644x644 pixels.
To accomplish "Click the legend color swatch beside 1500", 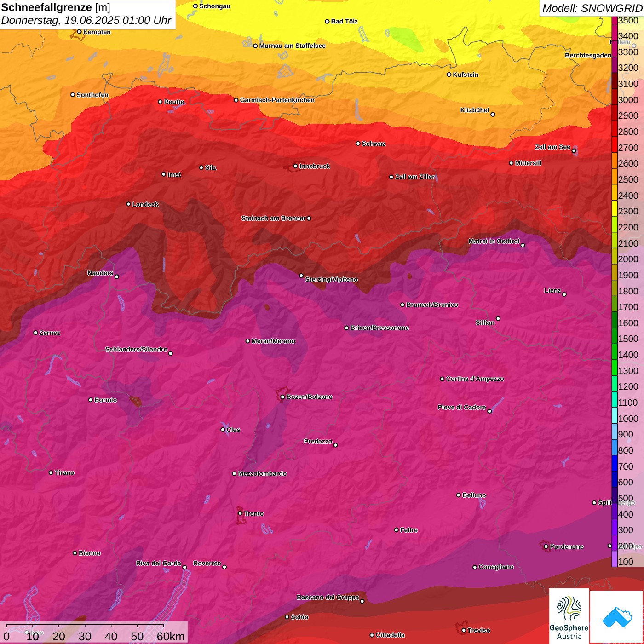I will coord(615,335).
